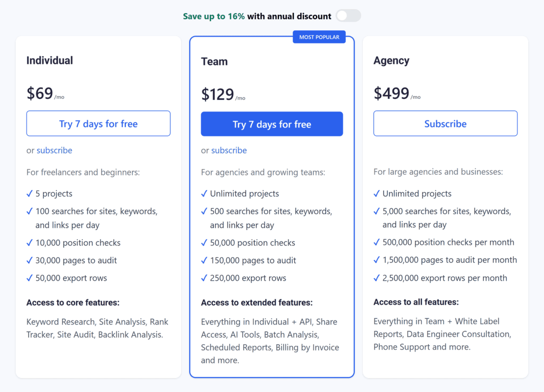Click the Agency plan title

click(391, 61)
